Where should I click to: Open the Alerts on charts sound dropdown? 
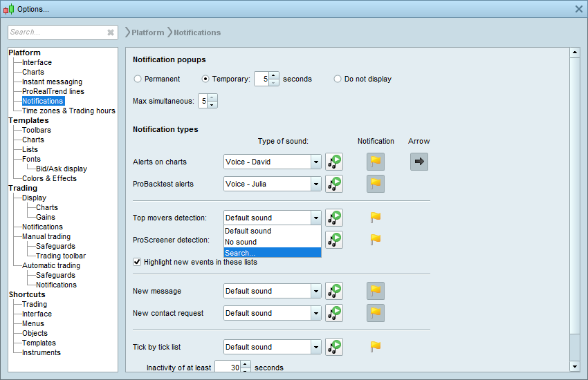[316, 162]
